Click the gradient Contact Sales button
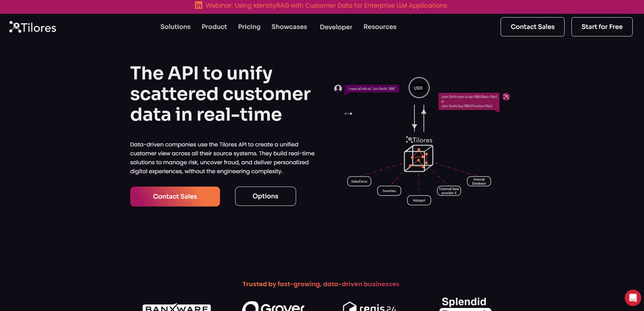The height and width of the screenshot is (311, 644). click(x=175, y=197)
